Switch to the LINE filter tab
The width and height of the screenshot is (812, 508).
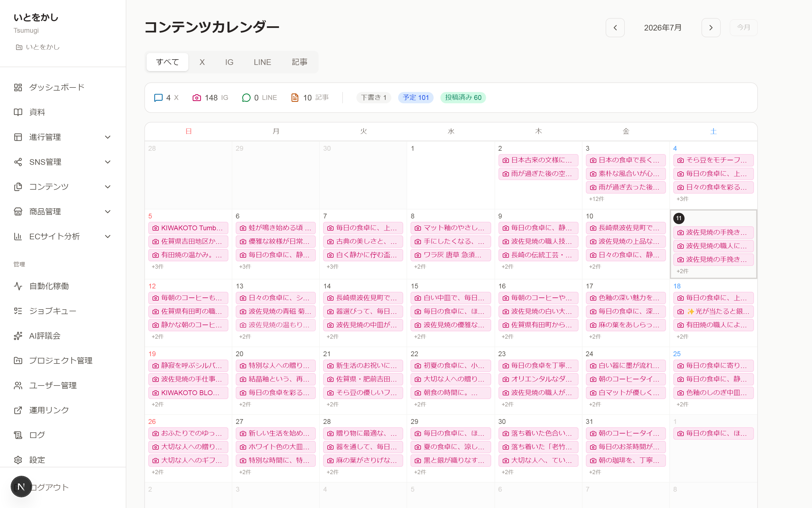click(262, 62)
